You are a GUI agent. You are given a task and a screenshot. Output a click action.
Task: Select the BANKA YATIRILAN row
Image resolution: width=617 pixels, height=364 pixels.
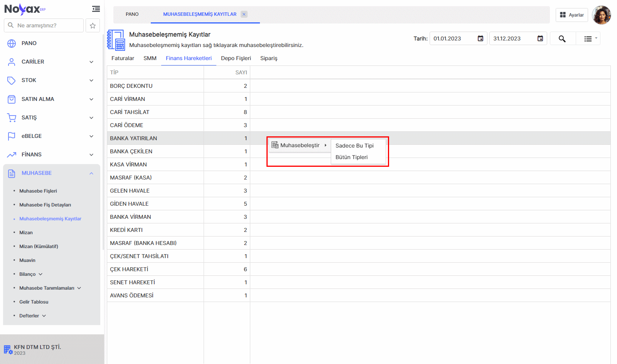pos(359,138)
